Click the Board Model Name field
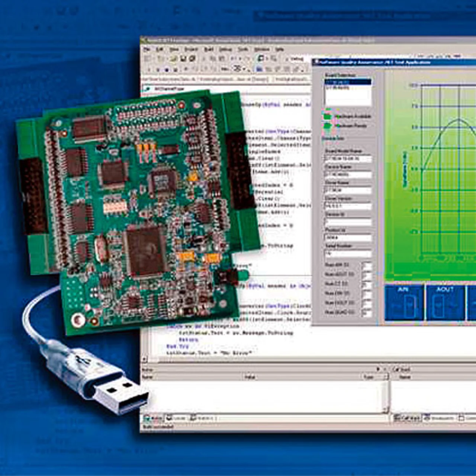Viewport: 476px width, 476px height. pyautogui.click(x=348, y=159)
